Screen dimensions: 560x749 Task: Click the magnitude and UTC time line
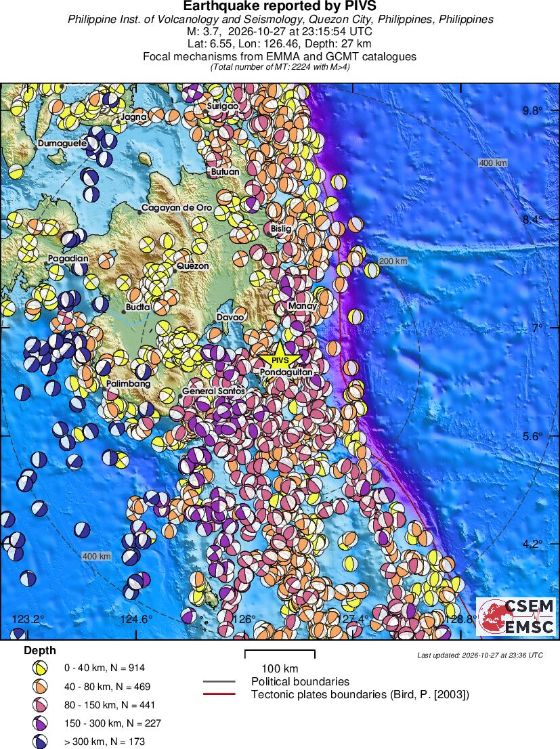[x=280, y=32]
